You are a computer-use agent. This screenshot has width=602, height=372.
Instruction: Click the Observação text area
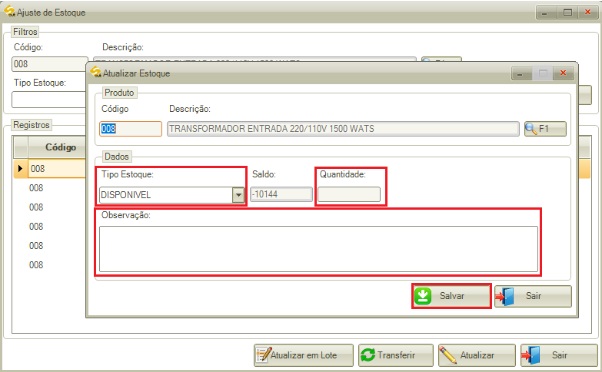pyautogui.click(x=318, y=249)
